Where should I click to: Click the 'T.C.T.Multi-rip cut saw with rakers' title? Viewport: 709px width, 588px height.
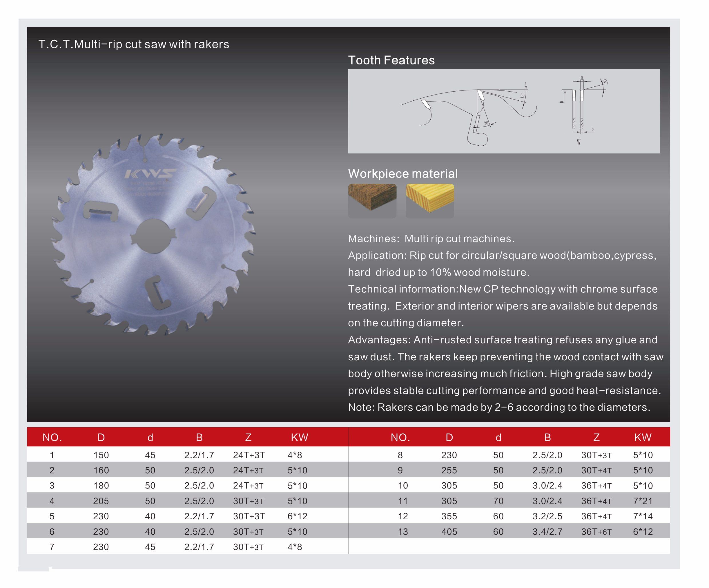click(134, 44)
